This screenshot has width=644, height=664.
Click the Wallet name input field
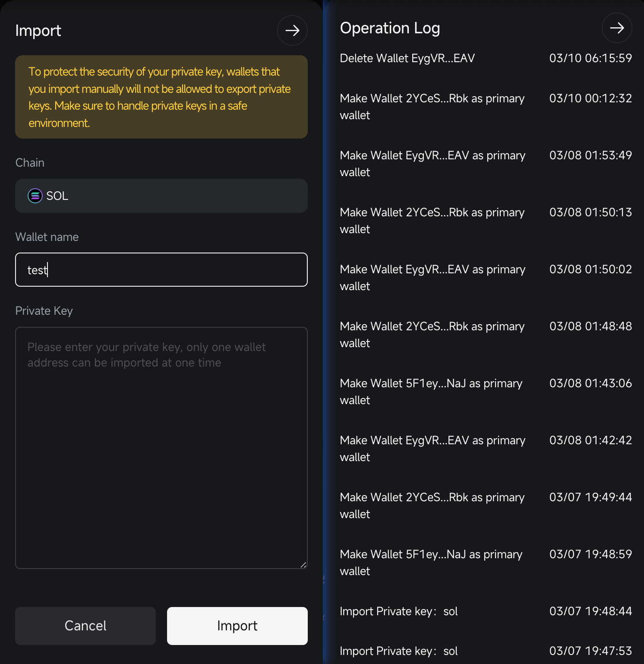pos(161,270)
